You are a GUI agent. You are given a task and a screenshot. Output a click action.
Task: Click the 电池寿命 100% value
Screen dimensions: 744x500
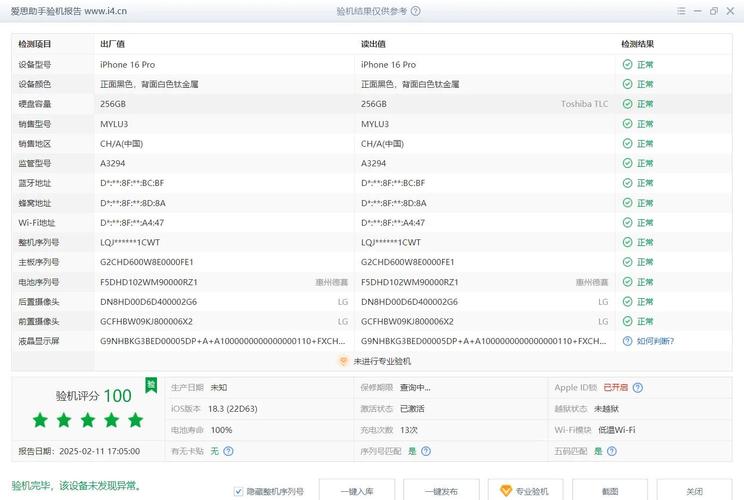[x=222, y=430]
